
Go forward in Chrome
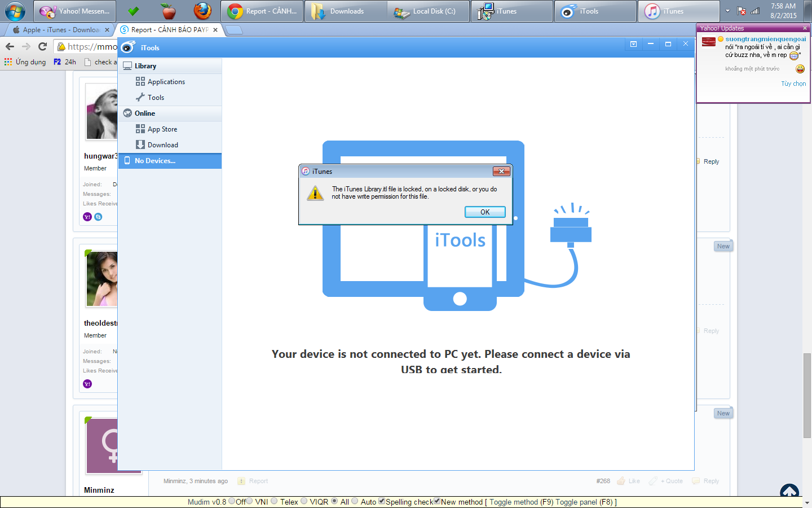coord(26,46)
